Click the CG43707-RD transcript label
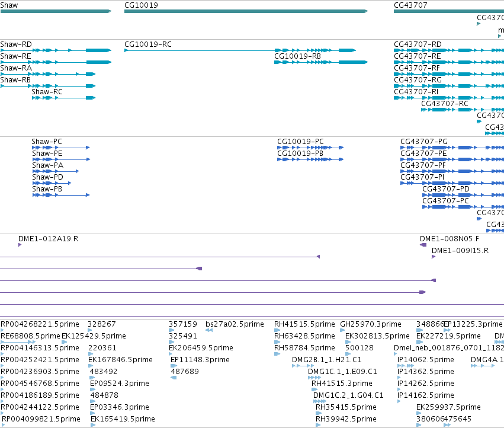This screenshot has width=504, height=428. (418, 44)
